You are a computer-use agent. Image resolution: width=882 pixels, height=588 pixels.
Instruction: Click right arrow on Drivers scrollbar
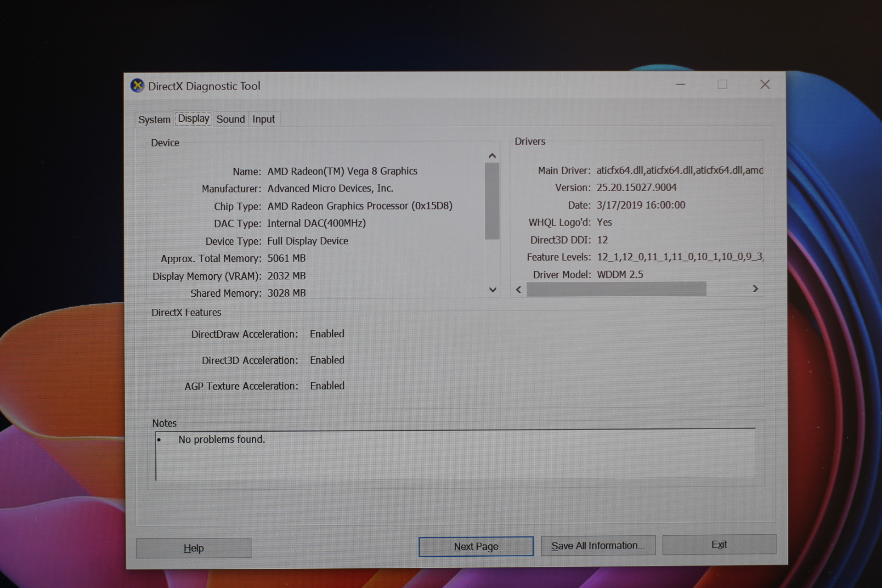(x=755, y=288)
